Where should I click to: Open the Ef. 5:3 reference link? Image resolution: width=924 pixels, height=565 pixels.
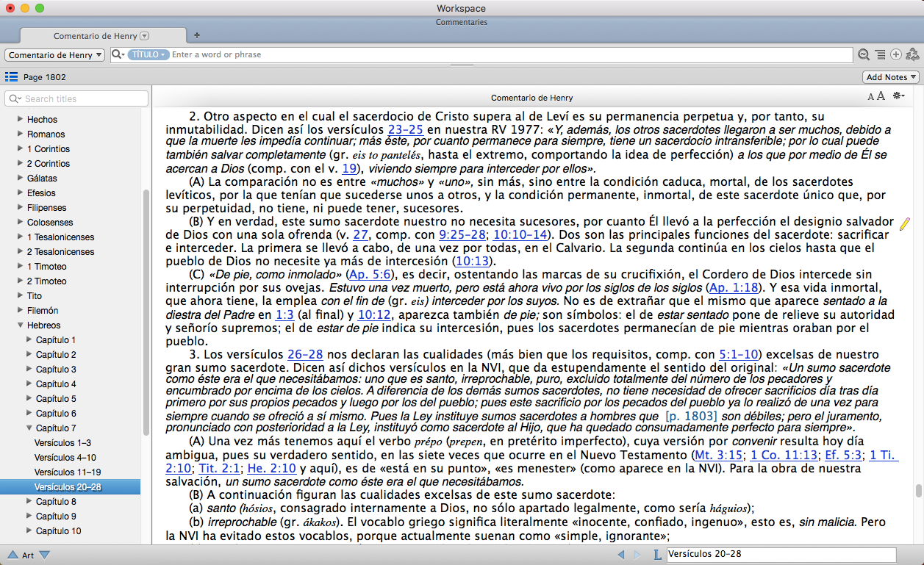844,455
